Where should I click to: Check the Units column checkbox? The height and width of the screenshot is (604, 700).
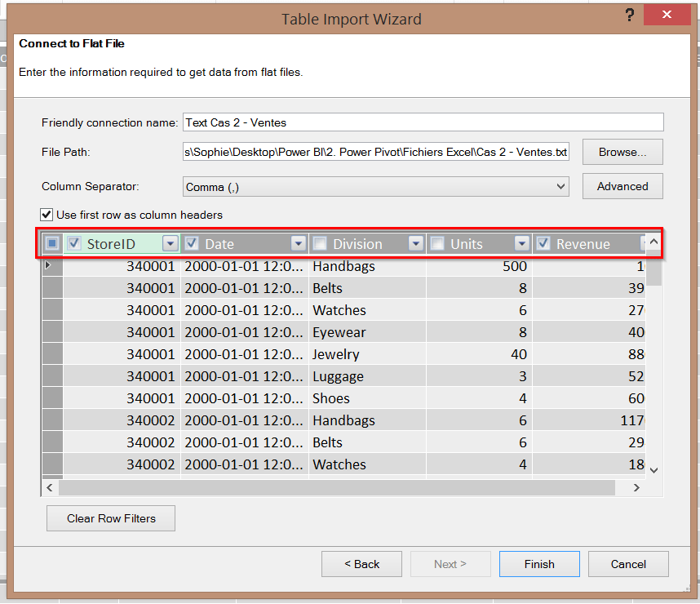(438, 243)
